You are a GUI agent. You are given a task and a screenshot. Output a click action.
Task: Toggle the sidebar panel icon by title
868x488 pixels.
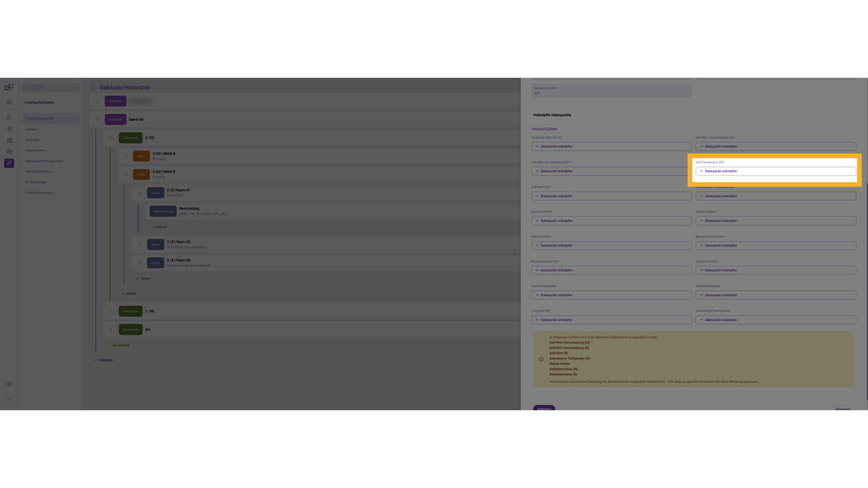pos(94,88)
